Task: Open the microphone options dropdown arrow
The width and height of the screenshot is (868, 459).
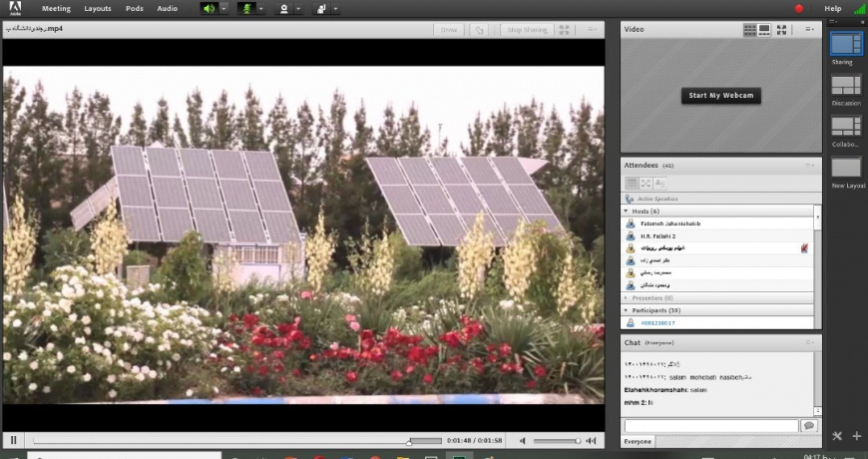Action: point(260,9)
